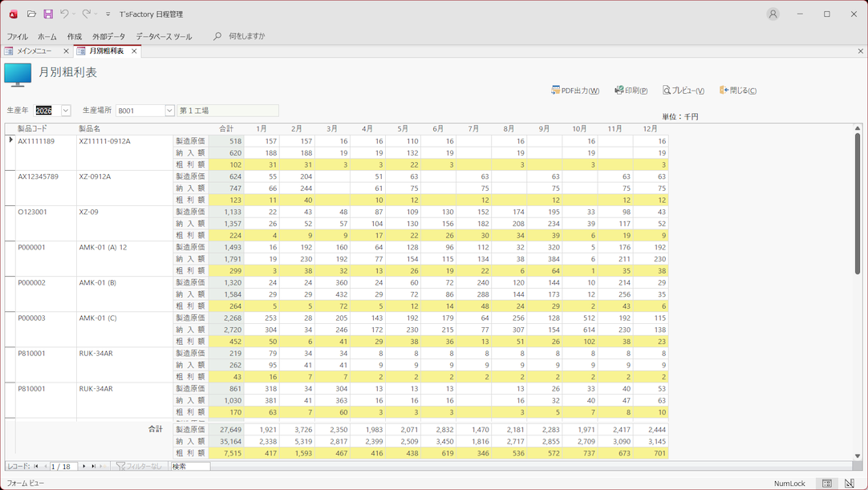Click the 検索 record search box
Image resolution: width=868 pixels, height=490 pixels.
point(190,466)
